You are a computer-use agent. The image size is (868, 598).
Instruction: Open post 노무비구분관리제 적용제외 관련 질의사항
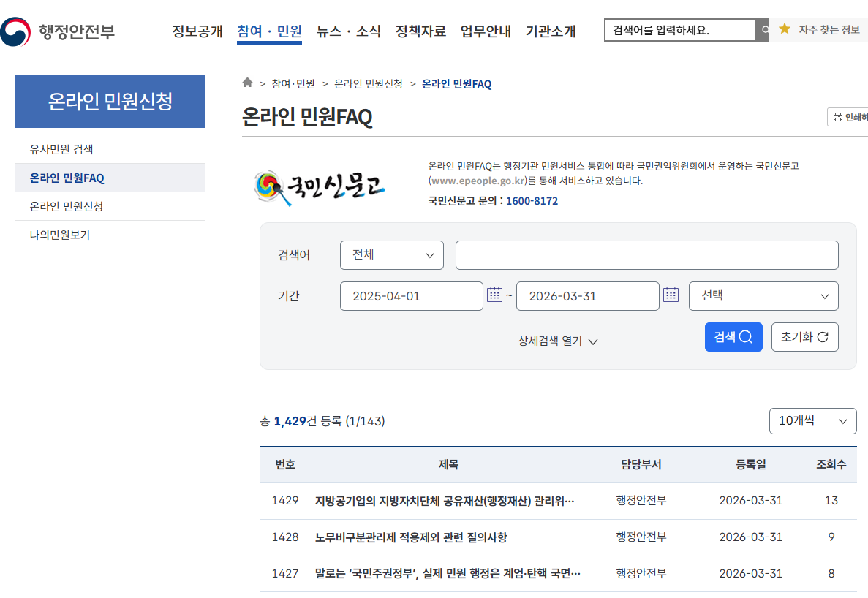pyautogui.click(x=411, y=537)
